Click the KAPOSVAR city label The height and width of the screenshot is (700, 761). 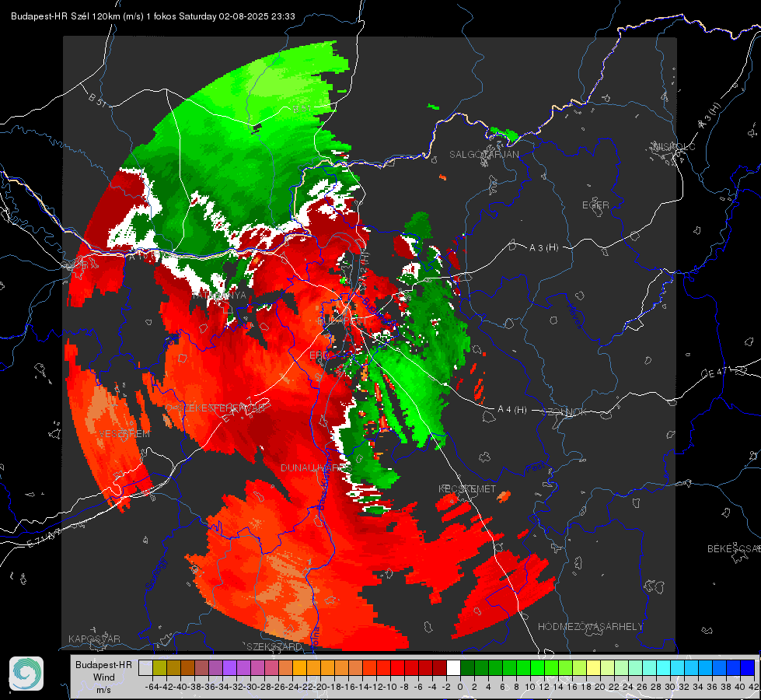pos(94,639)
